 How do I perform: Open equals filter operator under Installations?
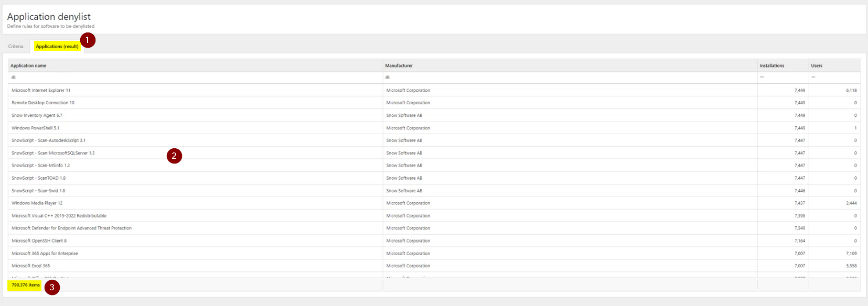(762, 77)
